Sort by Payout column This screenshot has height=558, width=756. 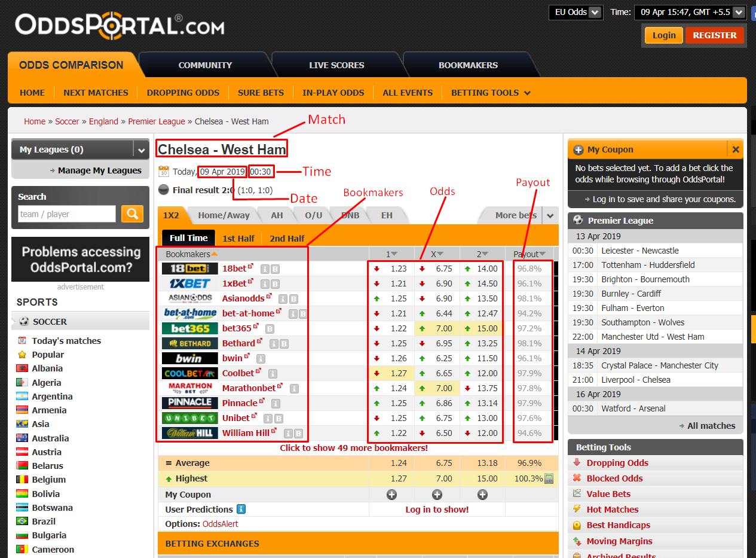coord(529,254)
